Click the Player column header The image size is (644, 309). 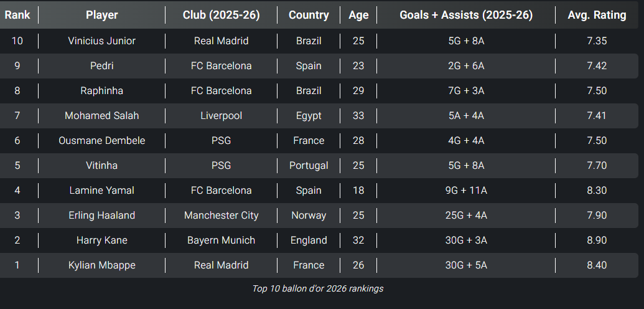point(102,15)
